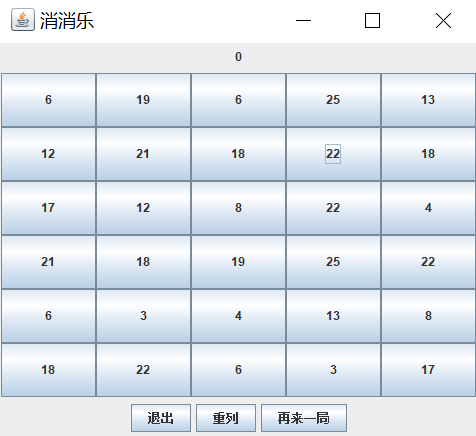This screenshot has height=436, width=476.
Task: Click the 8 tile right of 13
Action: coord(428,316)
